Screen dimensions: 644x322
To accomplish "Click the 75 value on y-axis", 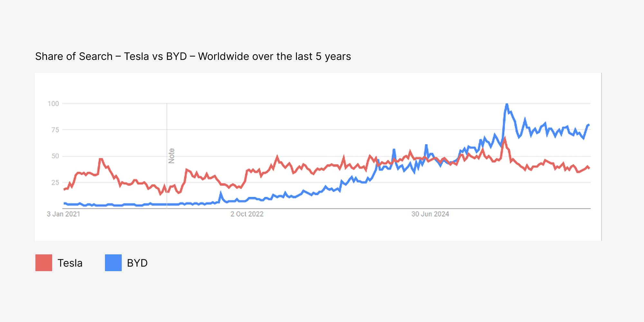I will (x=55, y=130).
